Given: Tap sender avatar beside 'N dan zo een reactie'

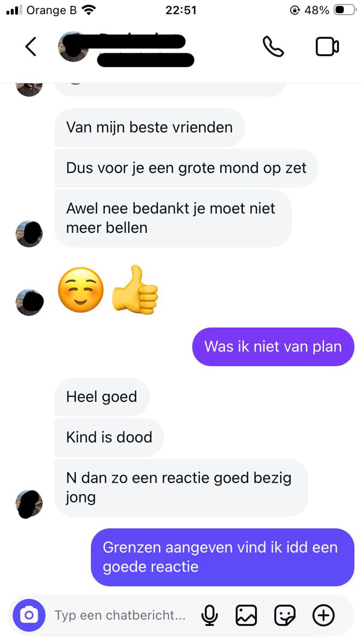Looking at the screenshot, I should (x=29, y=504).
